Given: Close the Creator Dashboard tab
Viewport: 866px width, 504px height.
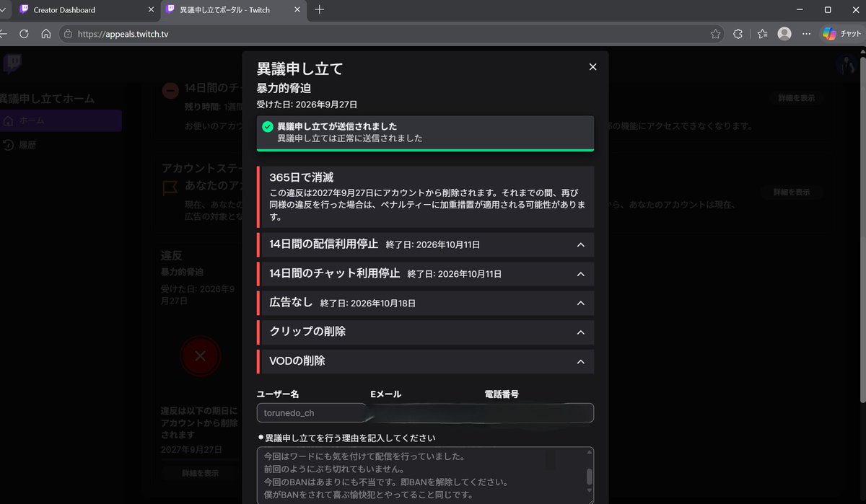Looking at the screenshot, I should coord(150,10).
